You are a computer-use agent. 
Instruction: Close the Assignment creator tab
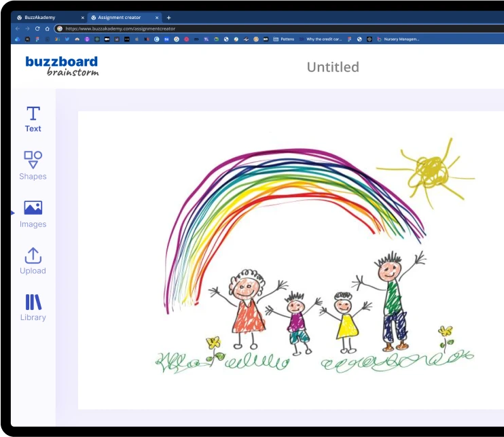click(157, 17)
